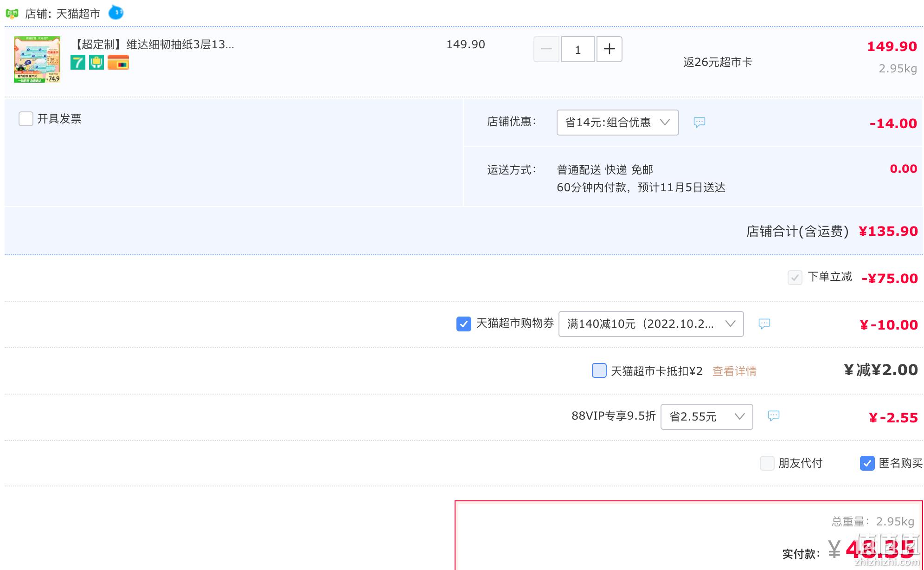Click the -14.00 store discount amount
Screen dimensions: 924x570
coord(893,123)
